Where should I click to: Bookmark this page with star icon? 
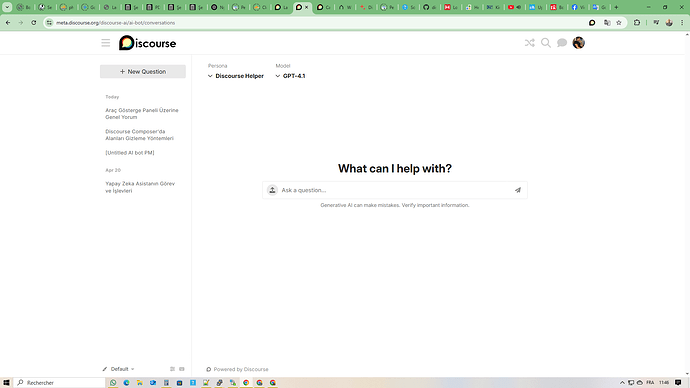[x=619, y=22]
